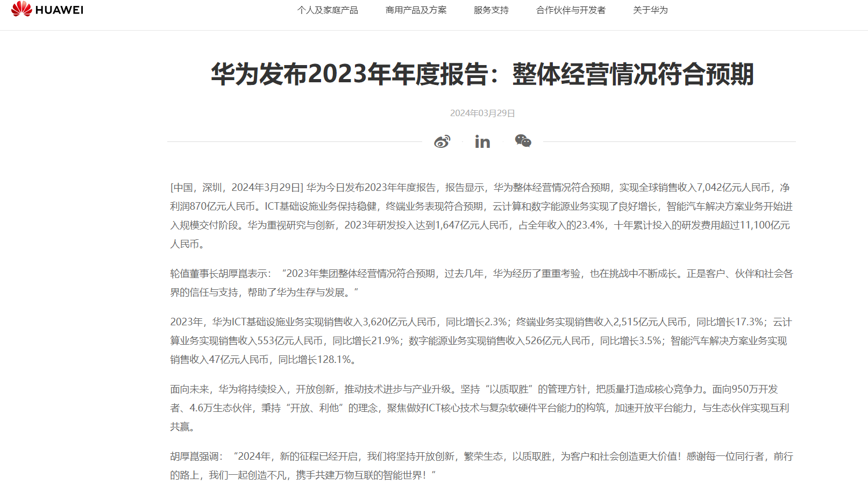The height and width of the screenshot is (485, 868).
Task: Click the Huawei logo to go home
Action: [x=47, y=9]
